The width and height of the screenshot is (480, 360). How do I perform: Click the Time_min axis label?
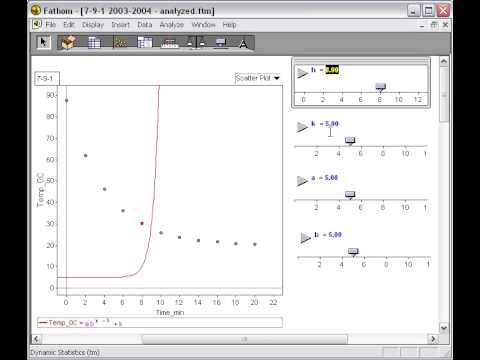[170, 312]
